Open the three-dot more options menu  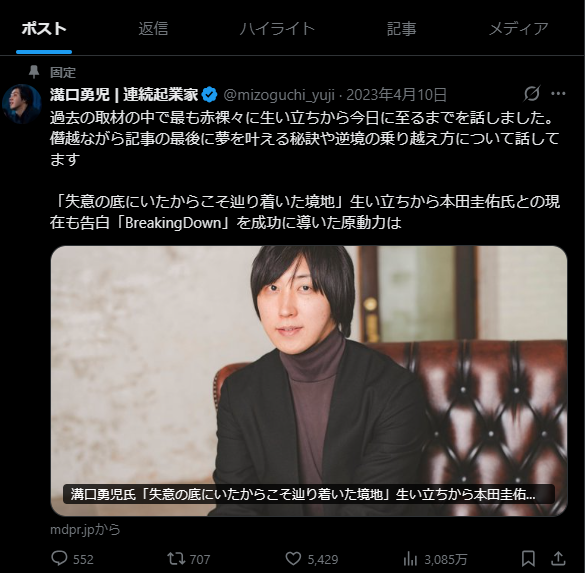[558, 93]
